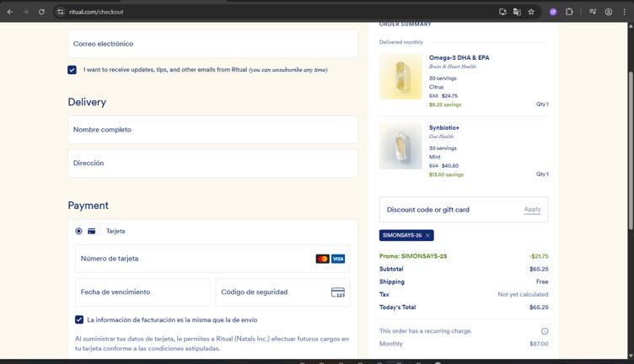Reload the checkout page
The image size is (634, 364).
41,12
